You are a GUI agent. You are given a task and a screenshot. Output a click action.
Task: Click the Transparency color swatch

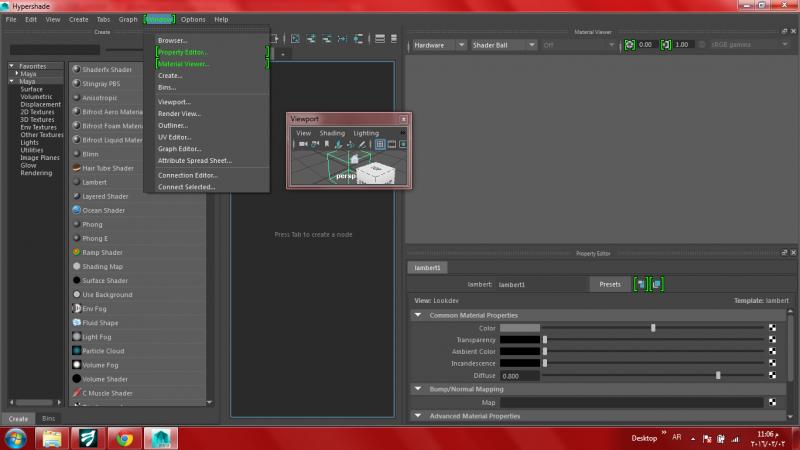pyautogui.click(x=519, y=340)
